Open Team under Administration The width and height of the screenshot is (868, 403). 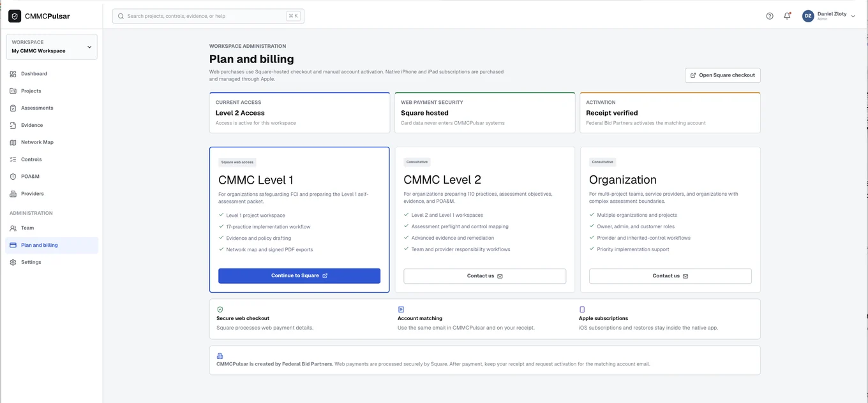tap(52, 228)
